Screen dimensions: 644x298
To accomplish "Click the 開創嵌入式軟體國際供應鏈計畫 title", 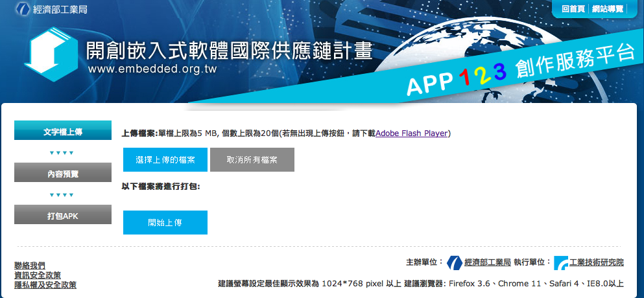I will [229, 50].
